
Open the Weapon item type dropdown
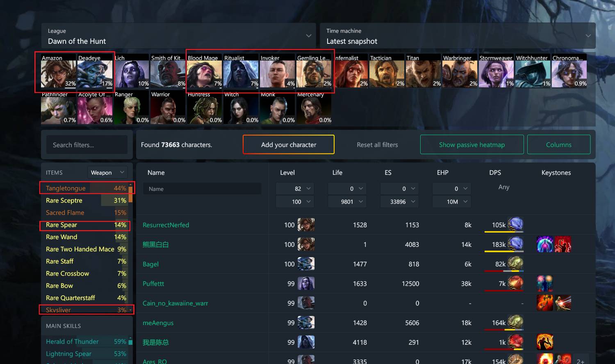tap(107, 173)
